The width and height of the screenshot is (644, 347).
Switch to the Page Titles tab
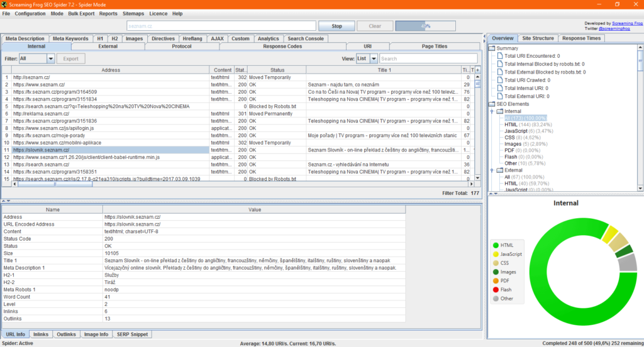point(435,47)
